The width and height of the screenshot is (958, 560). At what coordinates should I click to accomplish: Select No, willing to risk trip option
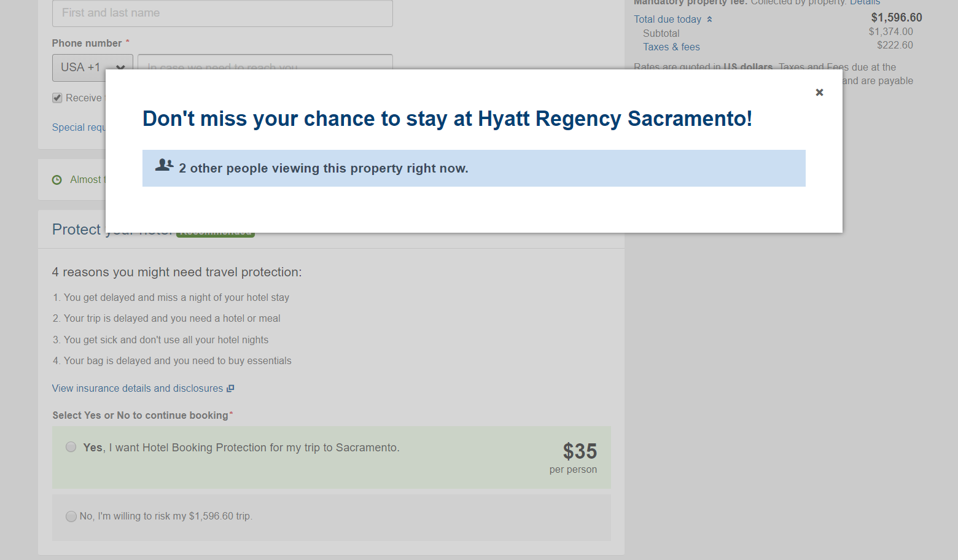point(71,516)
